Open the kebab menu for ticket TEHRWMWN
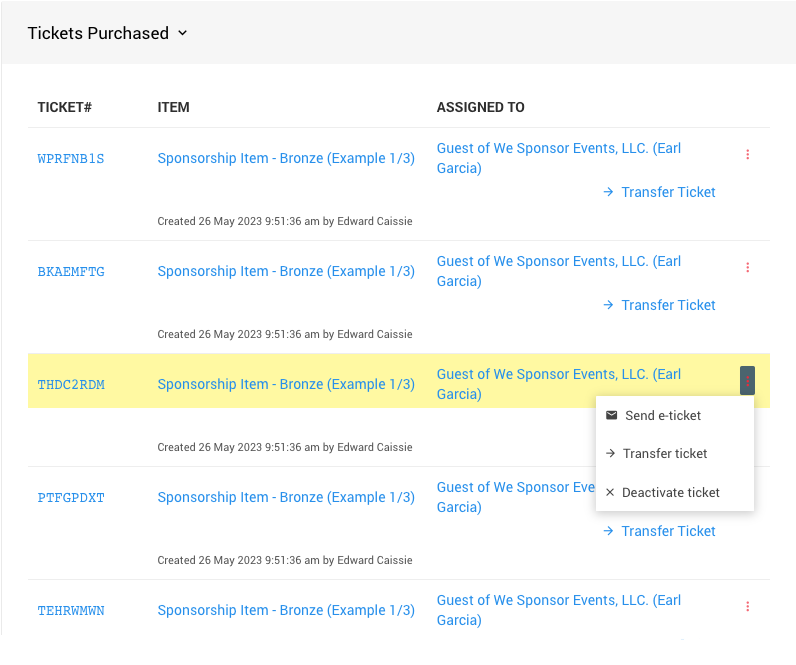This screenshot has height=665, width=796. tap(747, 606)
